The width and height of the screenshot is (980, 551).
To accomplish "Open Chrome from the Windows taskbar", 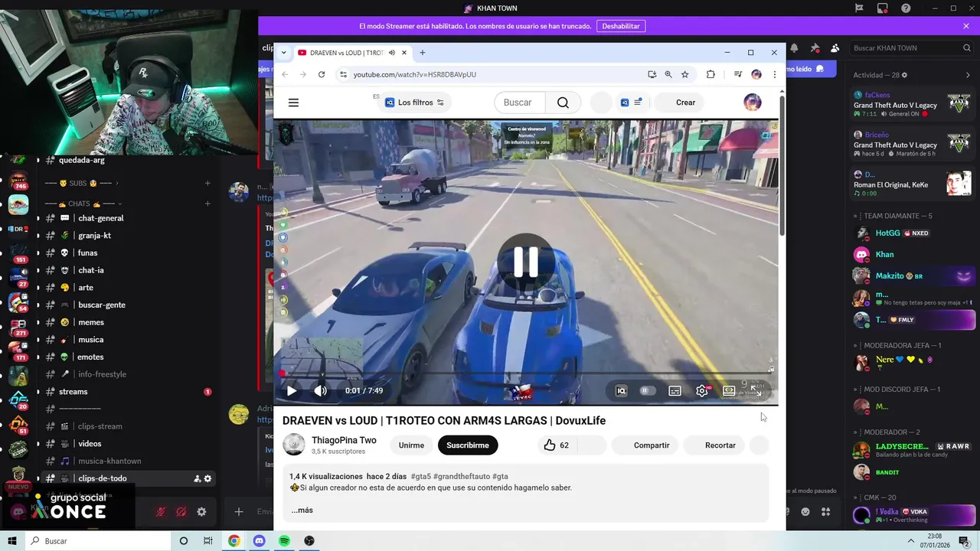I will point(234,541).
